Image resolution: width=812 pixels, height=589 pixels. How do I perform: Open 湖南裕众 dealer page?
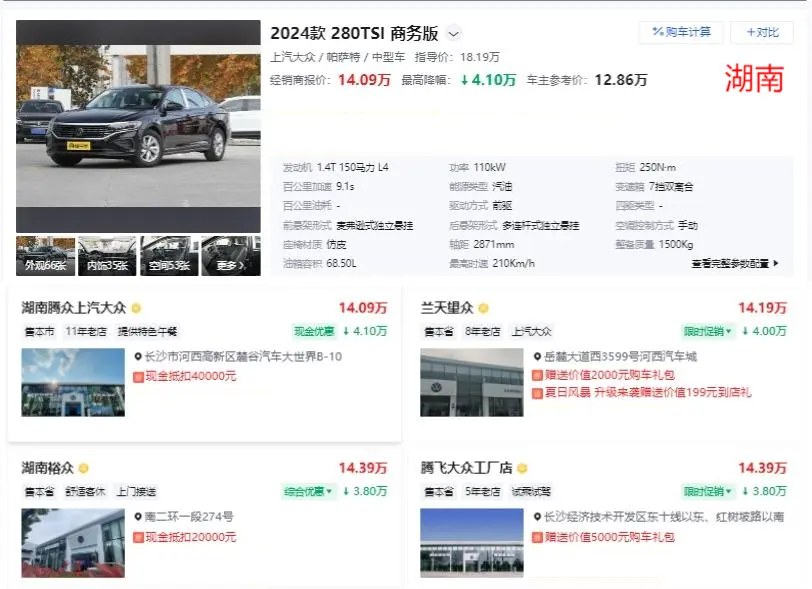point(47,468)
